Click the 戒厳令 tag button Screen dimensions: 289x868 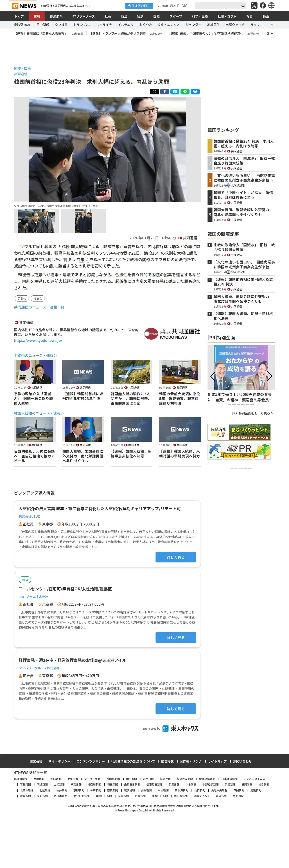point(38,299)
